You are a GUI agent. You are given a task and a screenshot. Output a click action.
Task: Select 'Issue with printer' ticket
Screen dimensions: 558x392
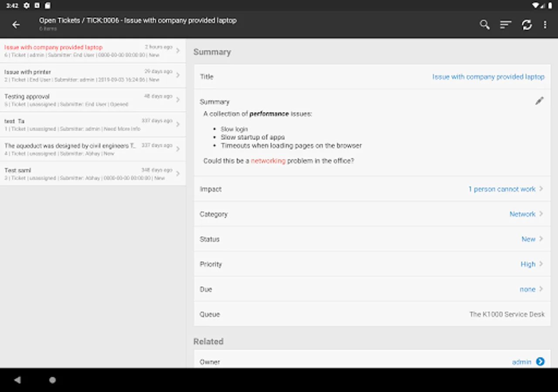(x=93, y=75)
